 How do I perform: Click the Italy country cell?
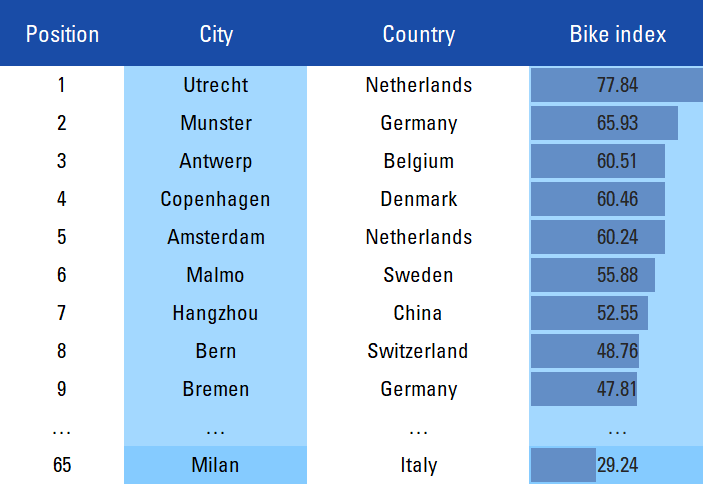tap(418, 465)
